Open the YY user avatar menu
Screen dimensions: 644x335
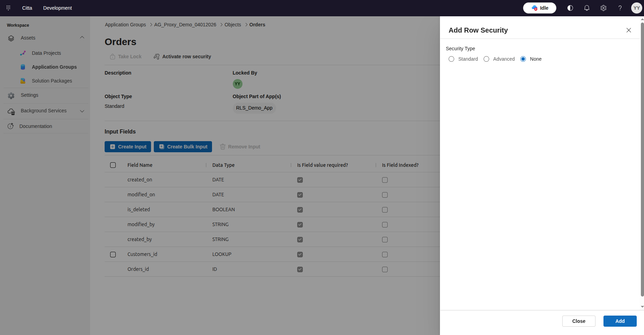pyautogui.click(x=636, y=8)
